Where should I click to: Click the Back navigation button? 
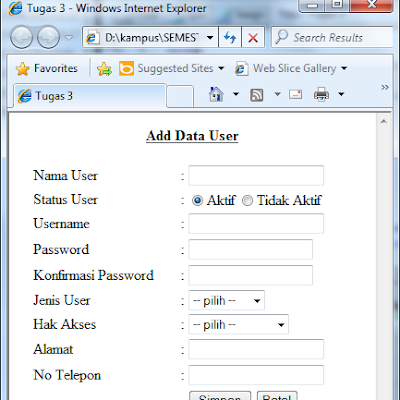coord(21,37)
